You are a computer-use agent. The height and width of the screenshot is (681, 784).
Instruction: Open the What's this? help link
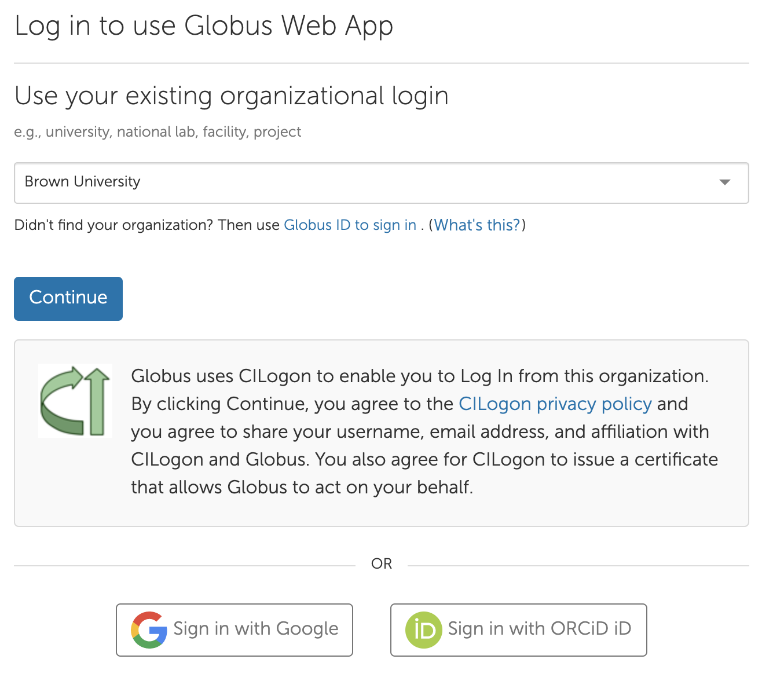478,225
